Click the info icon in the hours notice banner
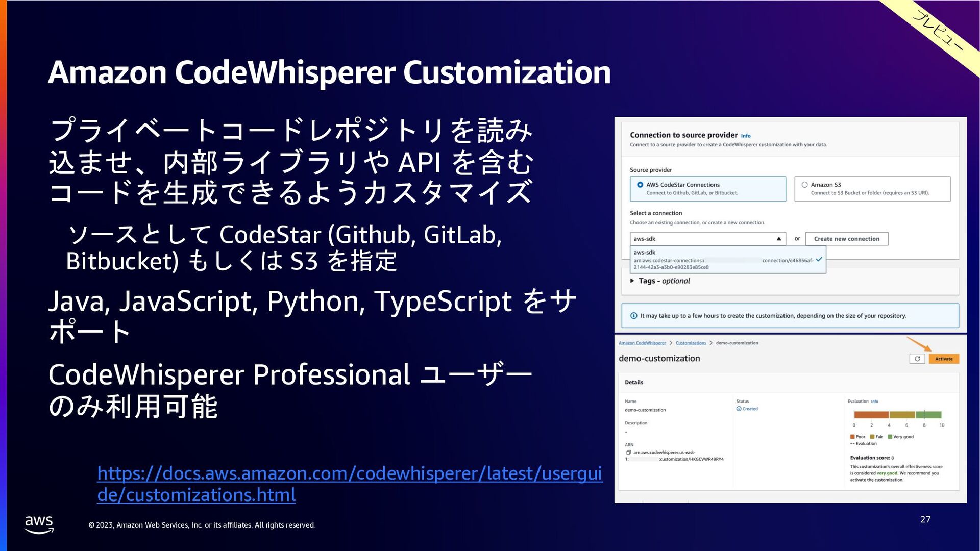980x551 pixels. click(x=633, y=316)
